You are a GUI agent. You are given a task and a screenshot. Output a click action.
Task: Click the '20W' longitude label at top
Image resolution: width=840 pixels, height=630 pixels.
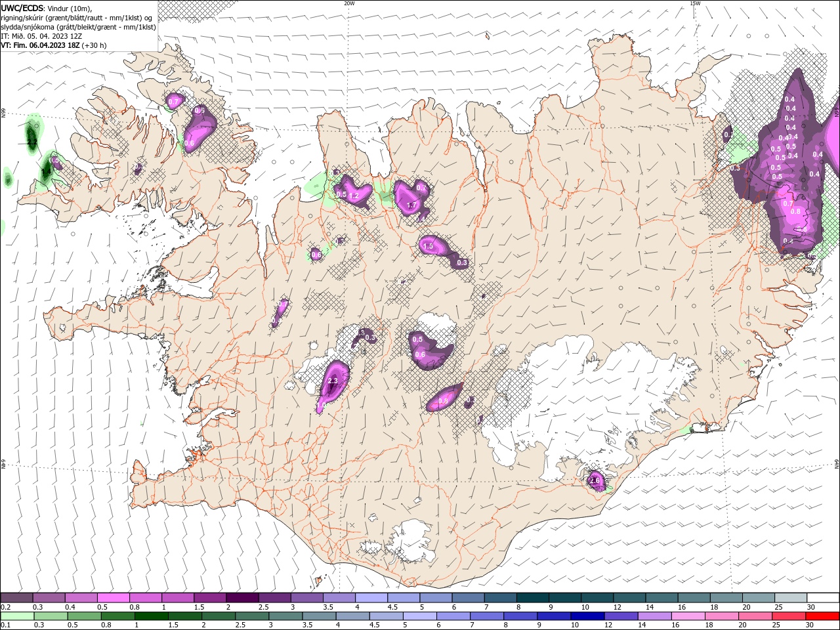(x=349, y=3)
